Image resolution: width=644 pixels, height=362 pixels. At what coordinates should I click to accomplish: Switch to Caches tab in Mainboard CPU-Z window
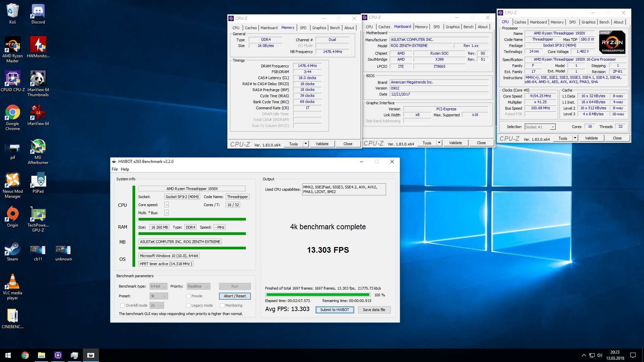pos(384,27)
